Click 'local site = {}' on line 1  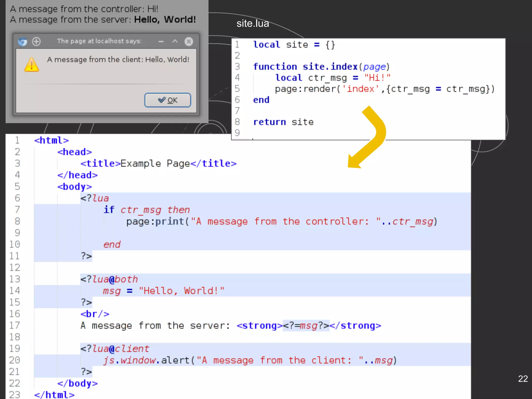(x=294, y=45)
